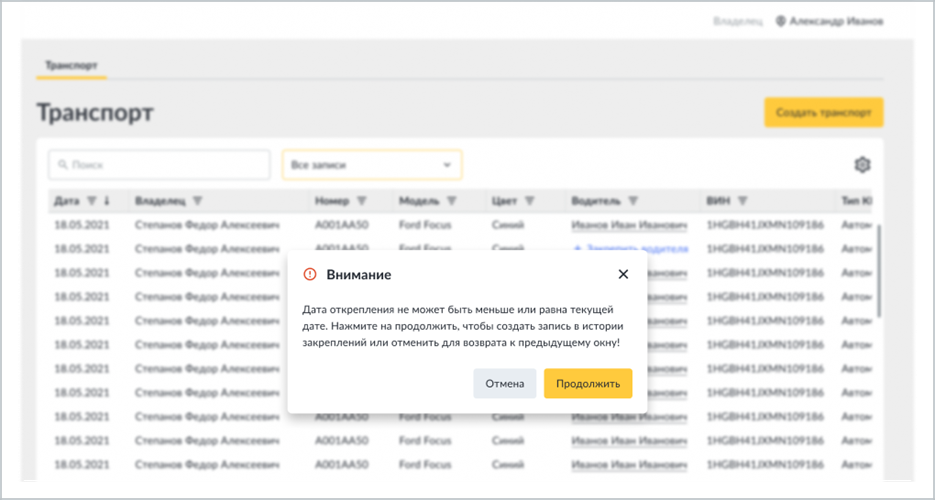This screenshot has width=935, height=500.
Task: Toggle the sort arrow on the Дата column
Action: point(107,201)
